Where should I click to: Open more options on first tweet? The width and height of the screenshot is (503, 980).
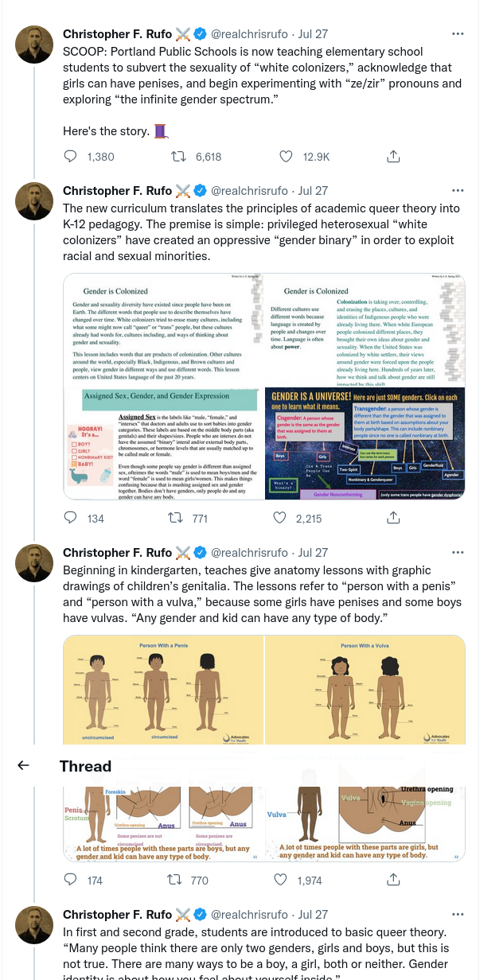[458, 34]
